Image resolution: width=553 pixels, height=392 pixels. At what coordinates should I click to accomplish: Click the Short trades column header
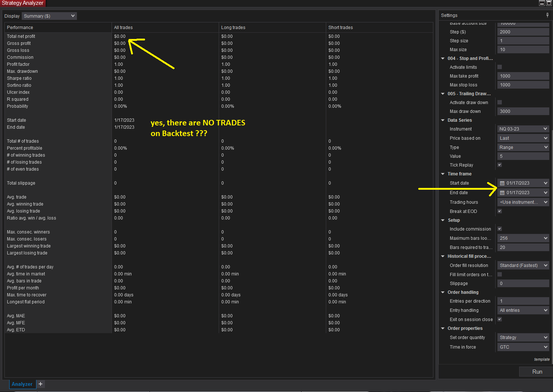[380, 28]
